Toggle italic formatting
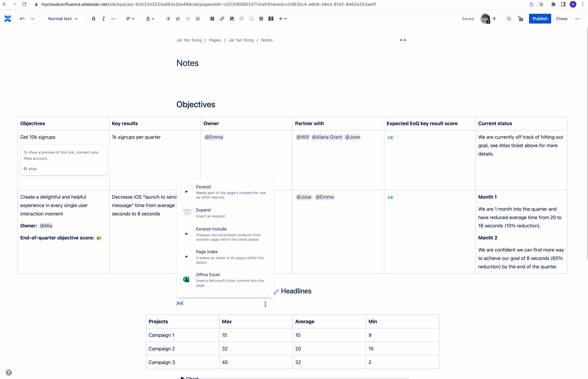This screenshot has height=379, width=588. coord(103,19)
